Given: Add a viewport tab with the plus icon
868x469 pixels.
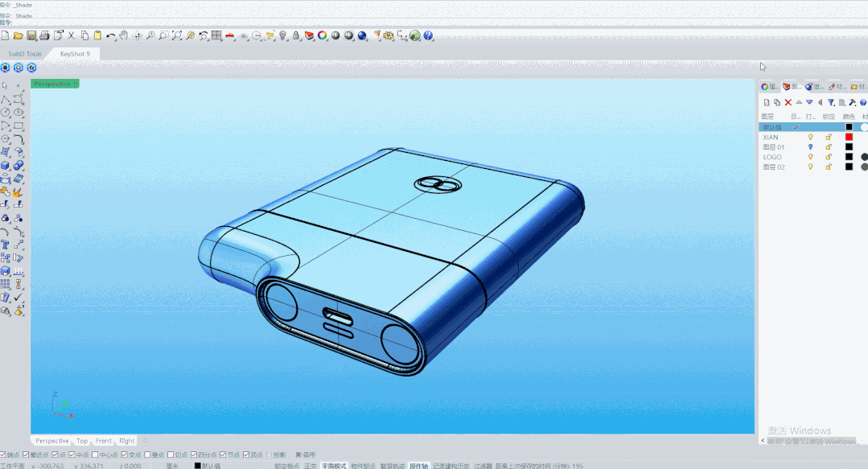Looking at the screenshot, I should (x=146, y=441).
